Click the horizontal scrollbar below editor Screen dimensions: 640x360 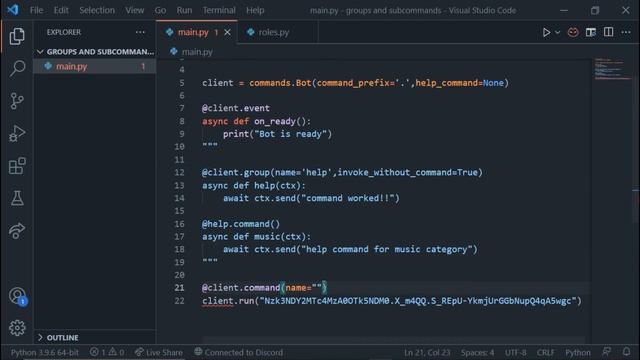pyautogui.click(x=394, y=340)
